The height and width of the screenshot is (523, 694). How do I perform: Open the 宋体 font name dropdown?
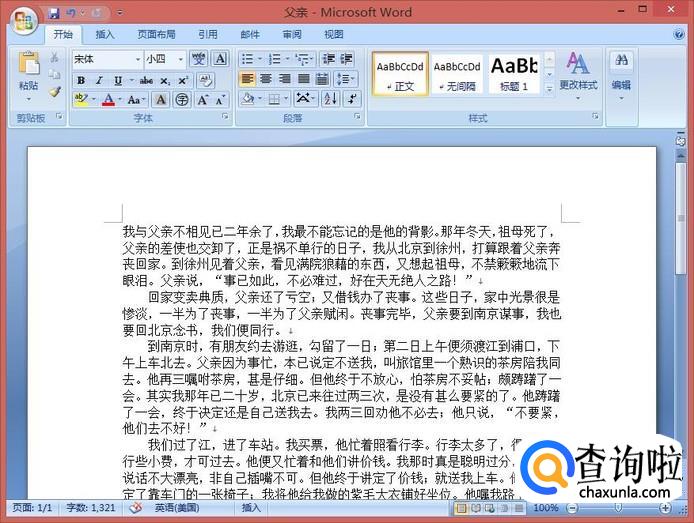coord(138,59)
